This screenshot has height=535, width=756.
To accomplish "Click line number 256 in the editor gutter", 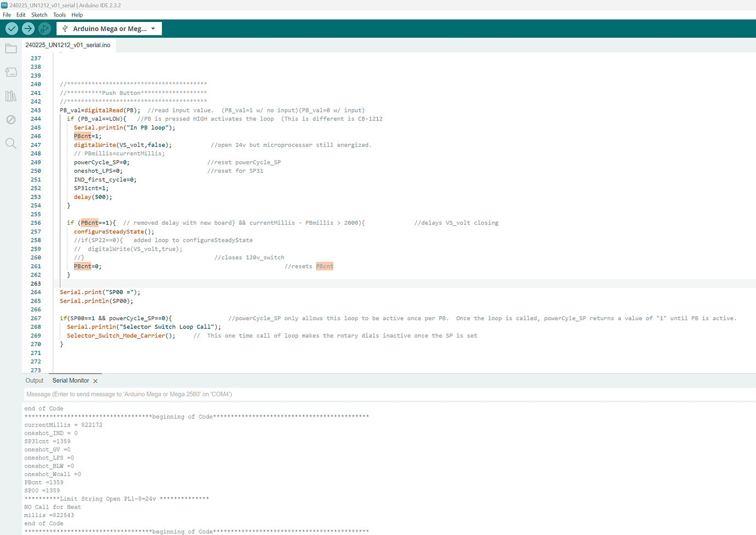I will [x=36, y=223].
